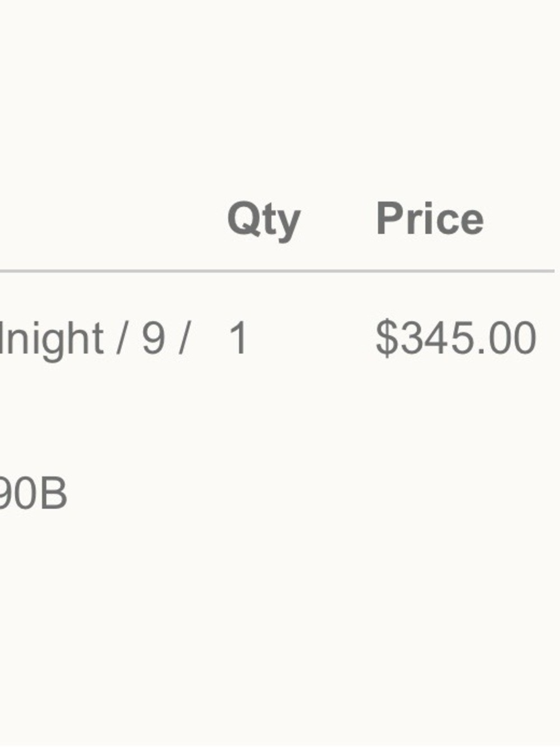The width and height of the screenshot is (560, 747).
Task: Click the digits 90 in SKU code
Action: click(x=18, y=493)
